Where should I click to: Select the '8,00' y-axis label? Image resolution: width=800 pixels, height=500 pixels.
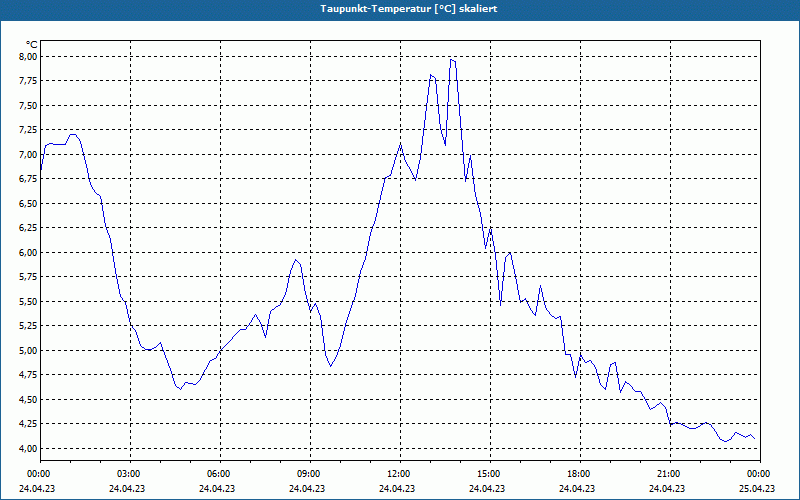tap(29, 57)
